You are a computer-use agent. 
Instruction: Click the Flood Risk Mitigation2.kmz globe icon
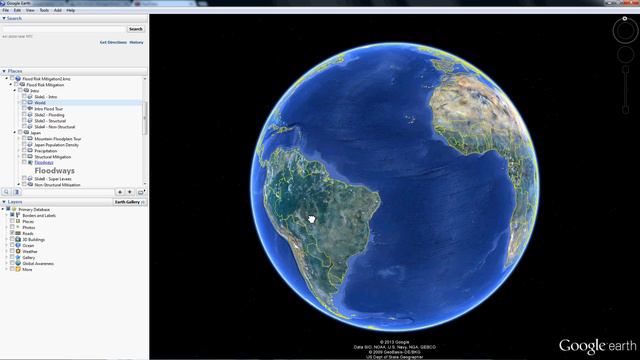point(18,78)
